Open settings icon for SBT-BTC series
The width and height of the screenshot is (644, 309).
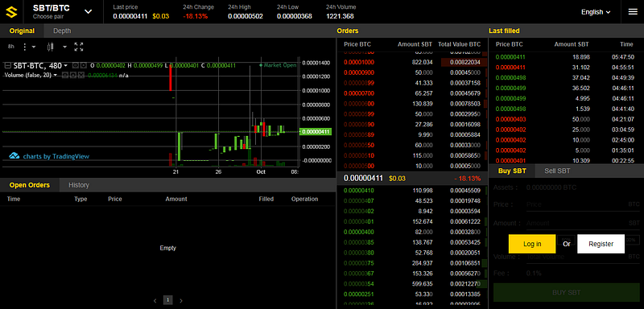pyautogui.click(x=83, y=65)
